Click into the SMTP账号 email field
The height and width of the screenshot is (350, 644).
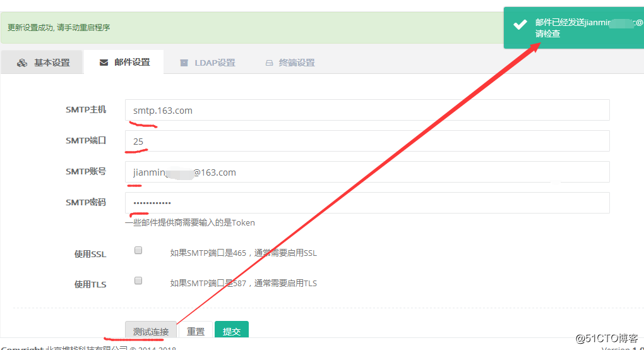pos(367,172)
